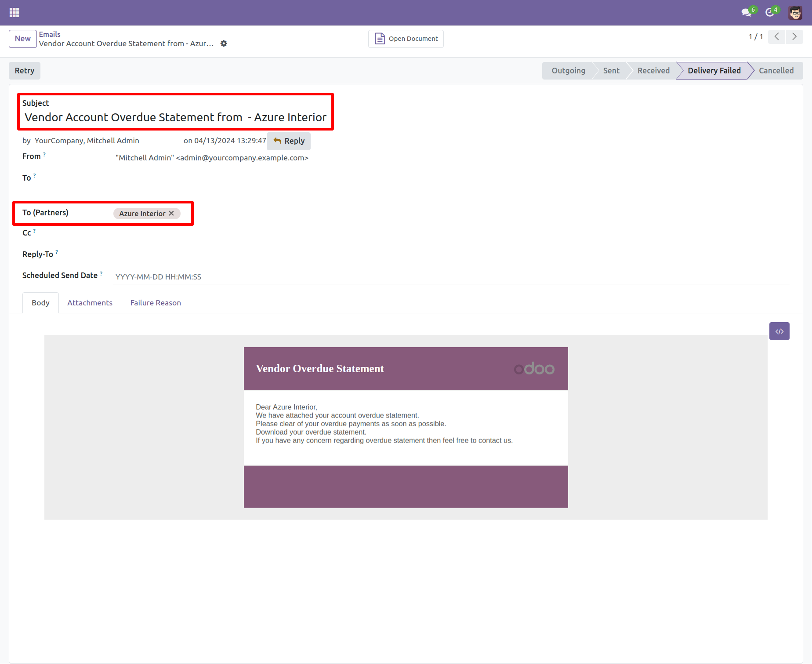Open the gear actions menu
Viewport: 812px width, 664px height.
224,44
